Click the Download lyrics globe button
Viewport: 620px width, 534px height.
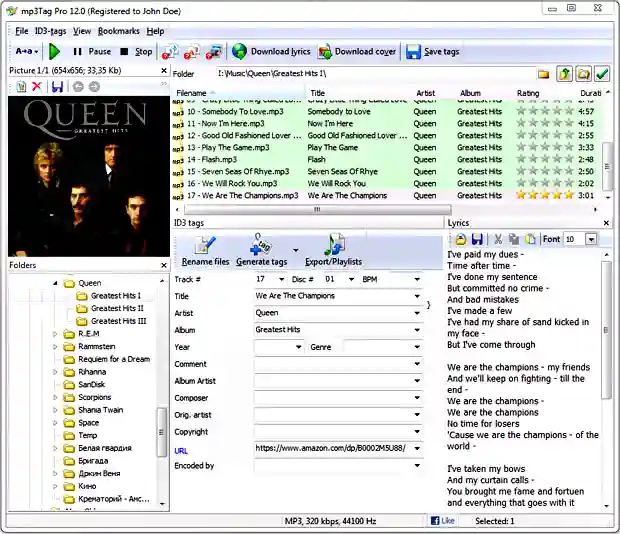point(271,51)
